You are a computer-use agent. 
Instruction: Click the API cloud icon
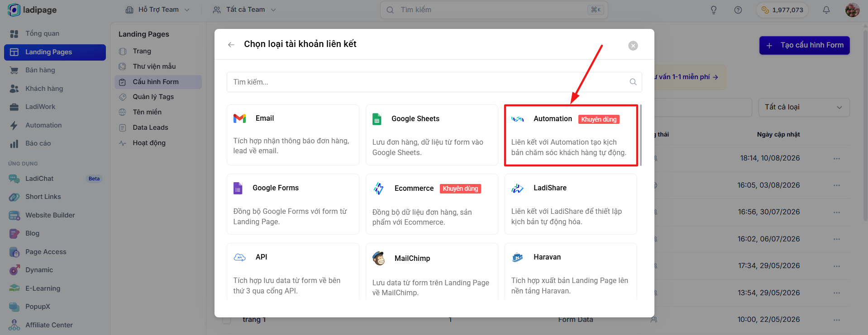point(239,257)
